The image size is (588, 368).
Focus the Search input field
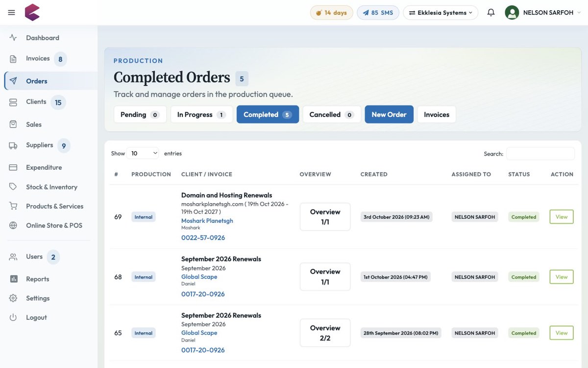[540, 154]
